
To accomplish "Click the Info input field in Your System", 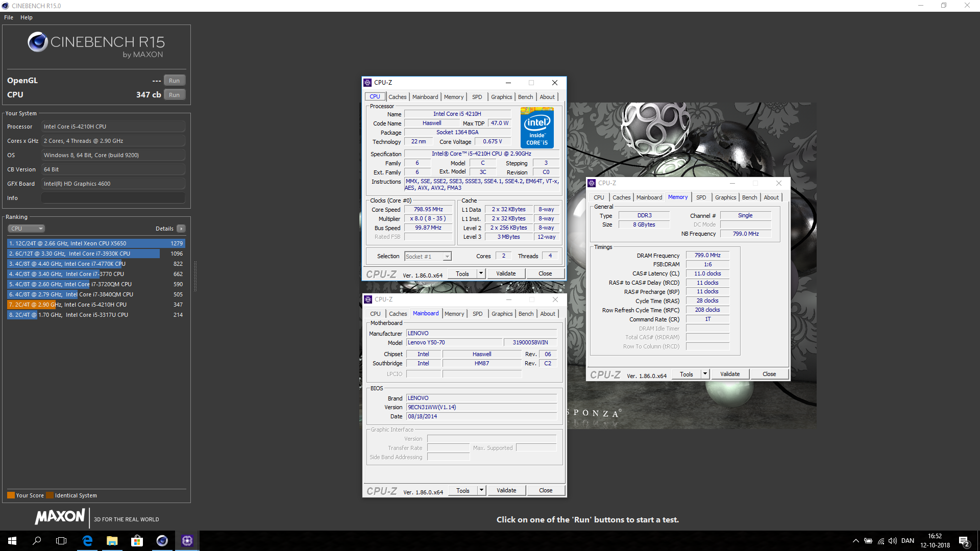I will [x=113, y=198].
